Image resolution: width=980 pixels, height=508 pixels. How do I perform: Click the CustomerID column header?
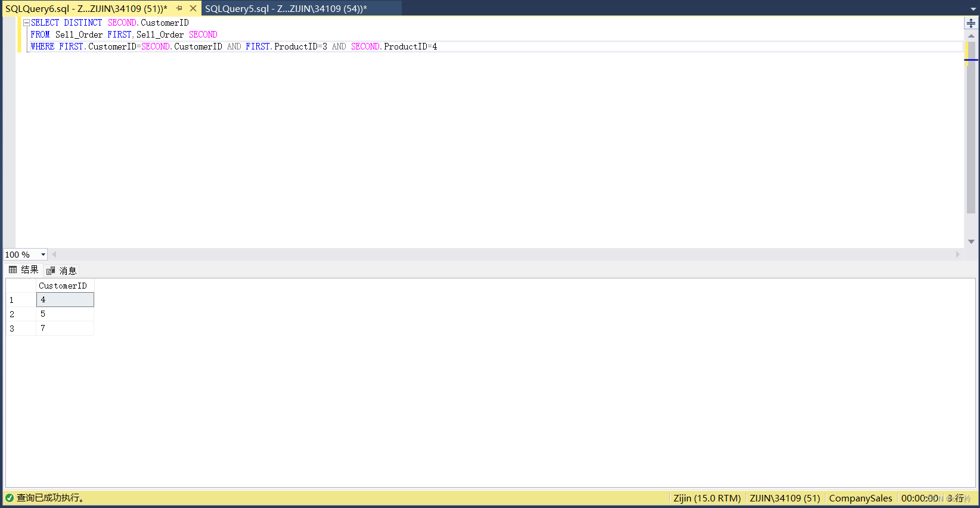(65, 286)
